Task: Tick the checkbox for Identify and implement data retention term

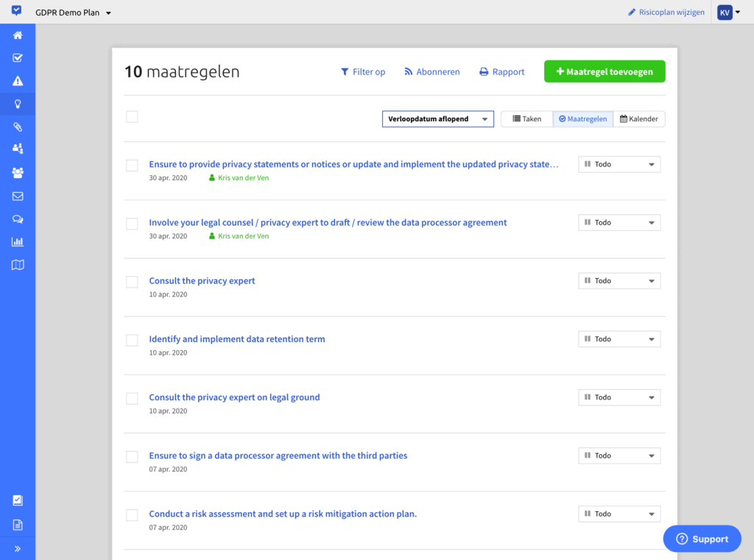Action: click(132, 340)
